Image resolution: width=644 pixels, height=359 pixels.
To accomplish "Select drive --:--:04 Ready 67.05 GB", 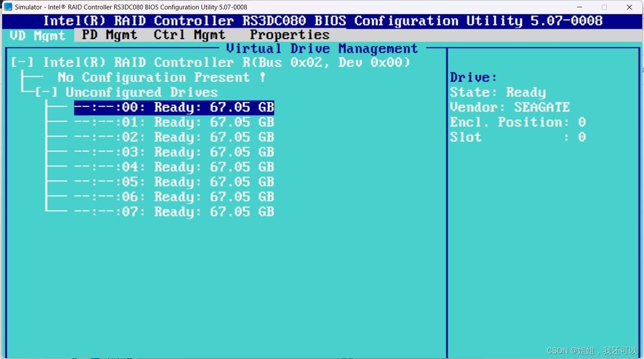I will pos(174,167).
